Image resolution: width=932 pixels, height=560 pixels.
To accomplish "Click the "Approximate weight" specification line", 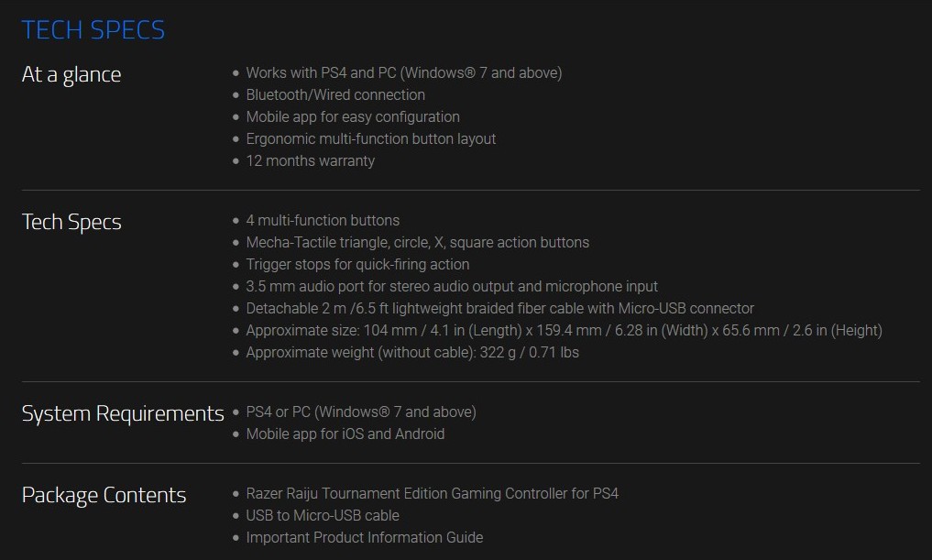I will [412, 352].
